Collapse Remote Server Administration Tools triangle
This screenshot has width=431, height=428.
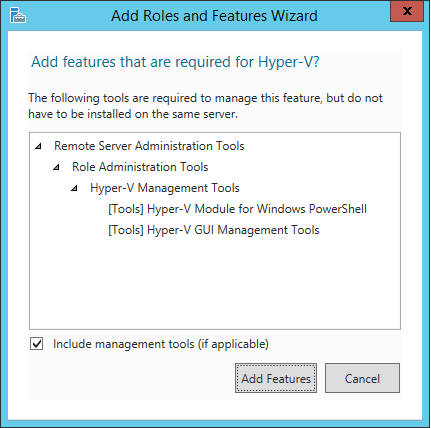39,146
